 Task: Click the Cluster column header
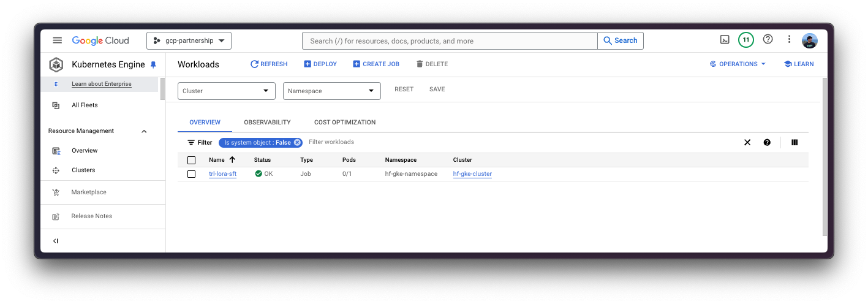pyautogui.click(x=462, y=160)
